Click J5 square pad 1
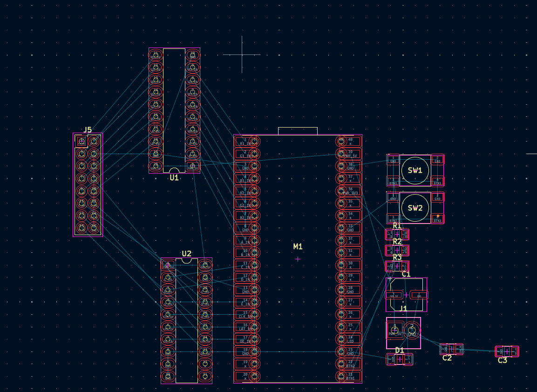 pyautogui.click(x=82, y=141)
